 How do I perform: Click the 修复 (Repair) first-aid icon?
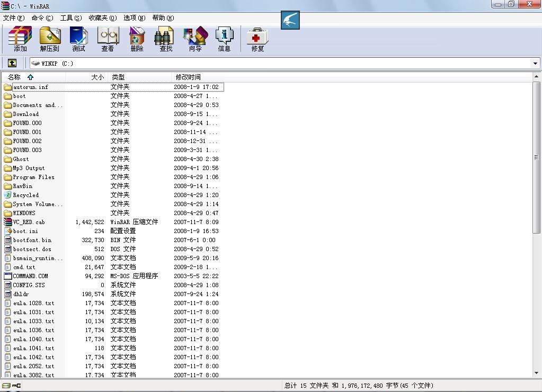257,39
